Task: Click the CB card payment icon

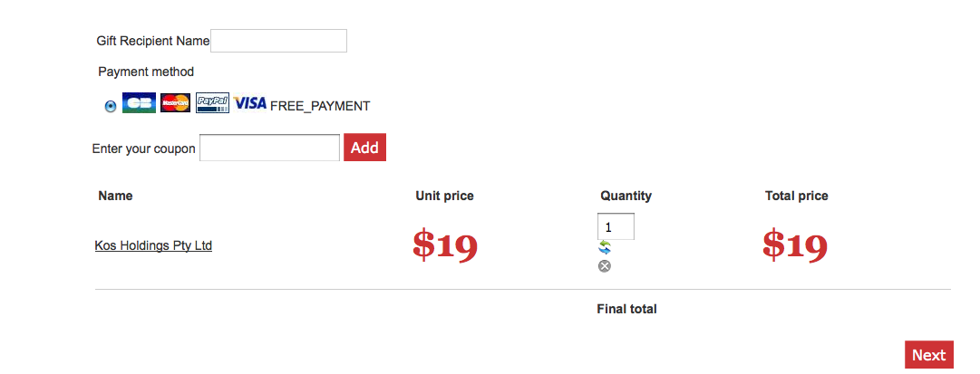Action: click(x=139, y=103)
